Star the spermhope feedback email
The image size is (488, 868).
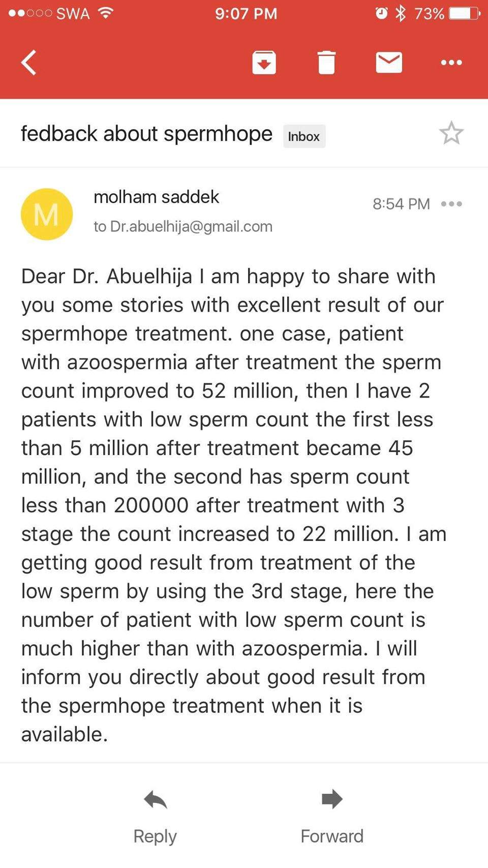(451, 133)
